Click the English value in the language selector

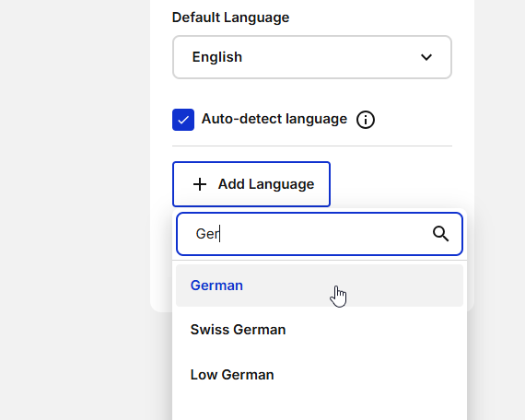tap(217, 57)
